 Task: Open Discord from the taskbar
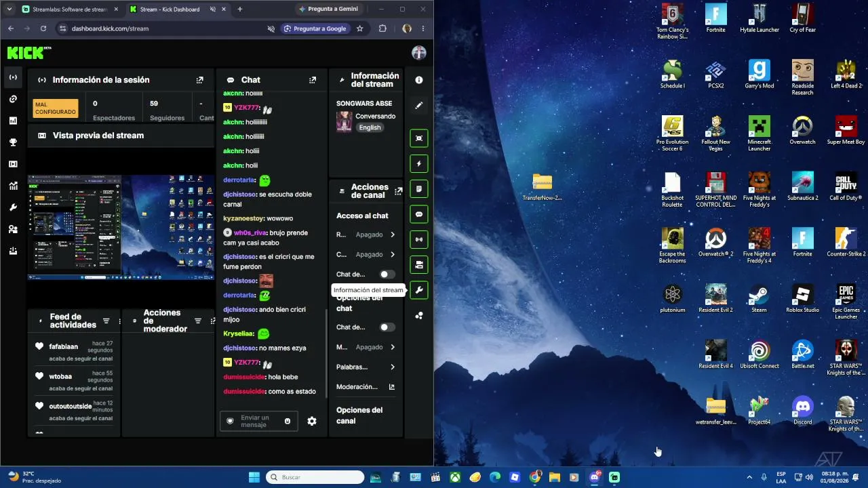click(595, 477)
